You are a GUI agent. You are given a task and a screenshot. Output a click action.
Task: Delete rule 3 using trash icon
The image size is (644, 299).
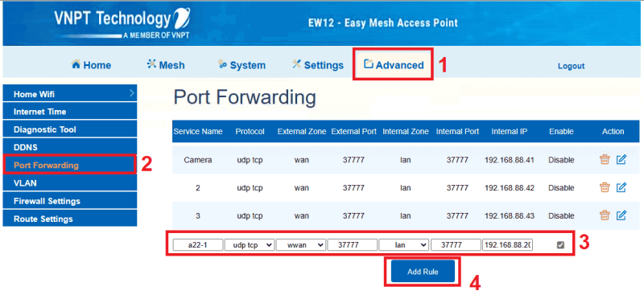click(x=605, y=215)
